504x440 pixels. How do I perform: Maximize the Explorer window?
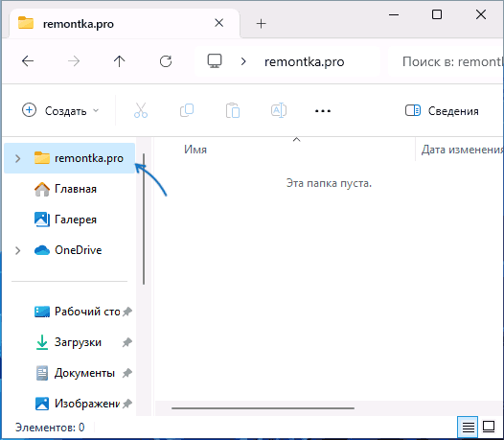437,14
